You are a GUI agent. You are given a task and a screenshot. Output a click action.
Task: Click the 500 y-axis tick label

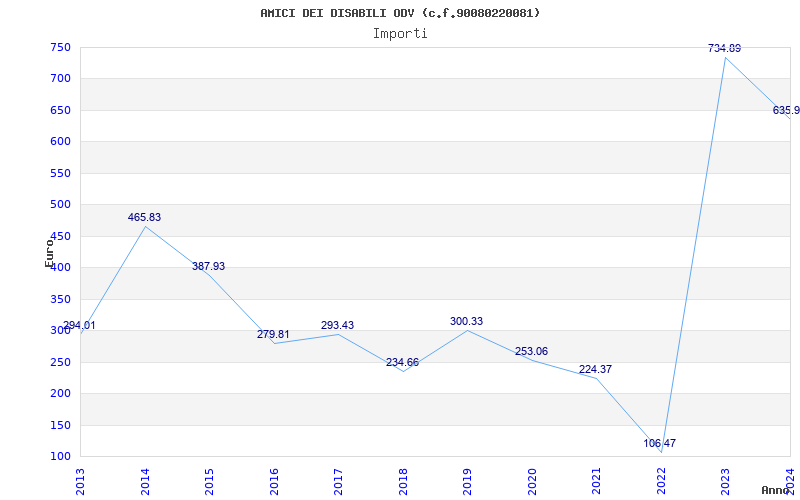tap(60, 205)
